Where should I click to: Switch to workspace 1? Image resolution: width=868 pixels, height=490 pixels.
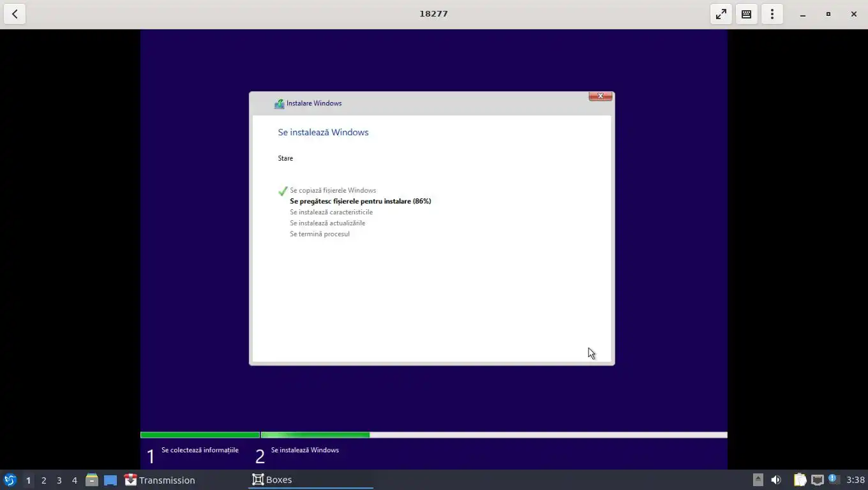click(28, 480)
